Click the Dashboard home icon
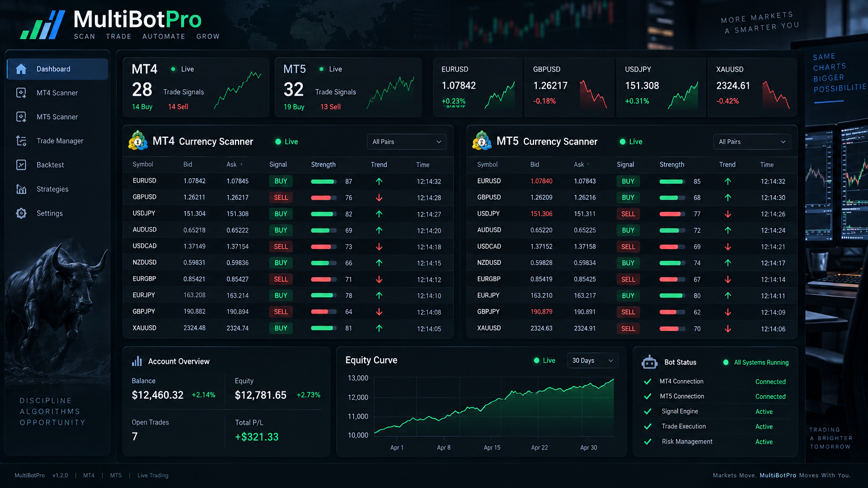Screen dimensions: 868x488 tap(21, 69)
